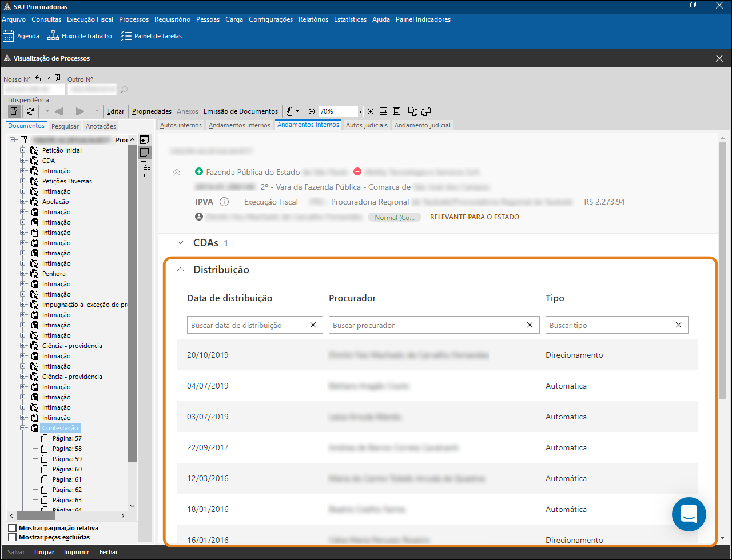Select Página: 57 in the tree

pyautogui.click(x=67, y=438)
